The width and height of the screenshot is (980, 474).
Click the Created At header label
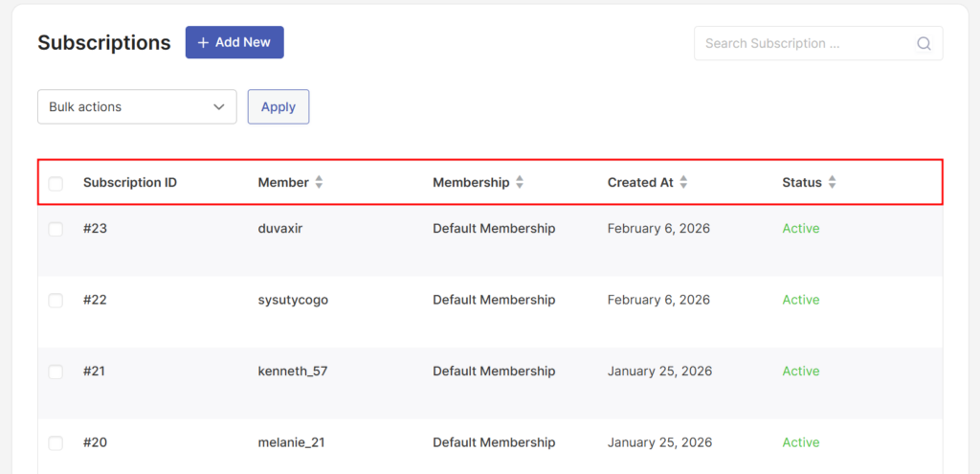pyautogui.click(x=640, y=183)
